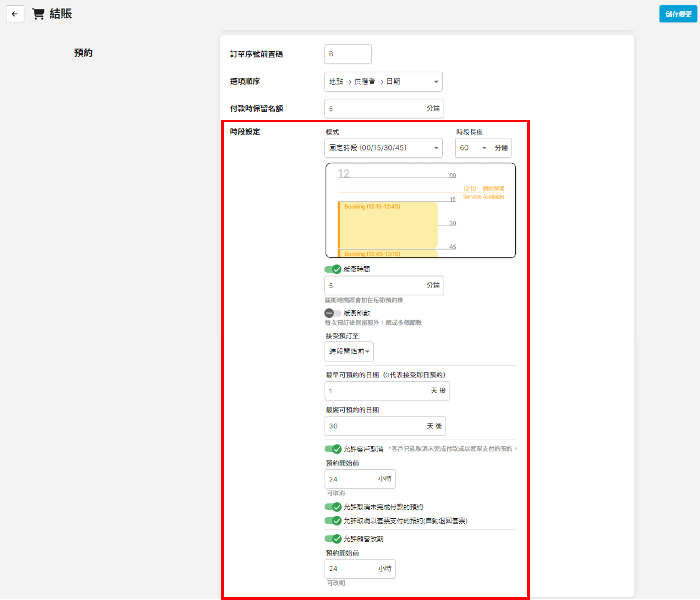This screenshot has width=700, height=600.
Task: Open the 接受預訂至 dropdown
Action: coord(349,351)
